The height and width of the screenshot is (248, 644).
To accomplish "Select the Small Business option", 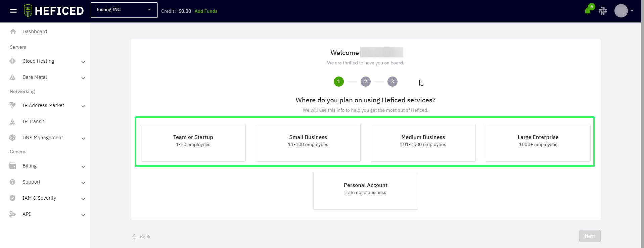I will (308, 143).
